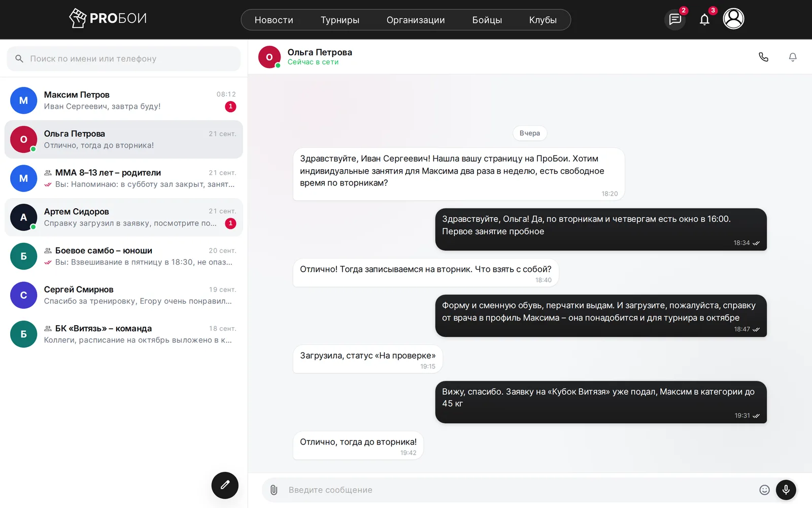Image resolution: width=812 pixels, height=508 pixels.
Task: Go to Новости tab
Action: click(274, 20)
